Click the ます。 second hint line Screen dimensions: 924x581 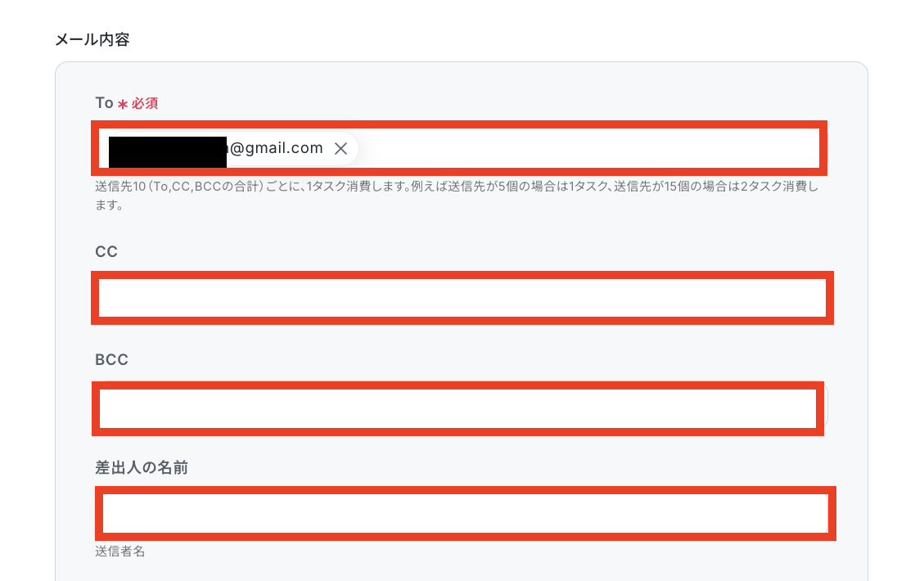(x=109, y=205)
